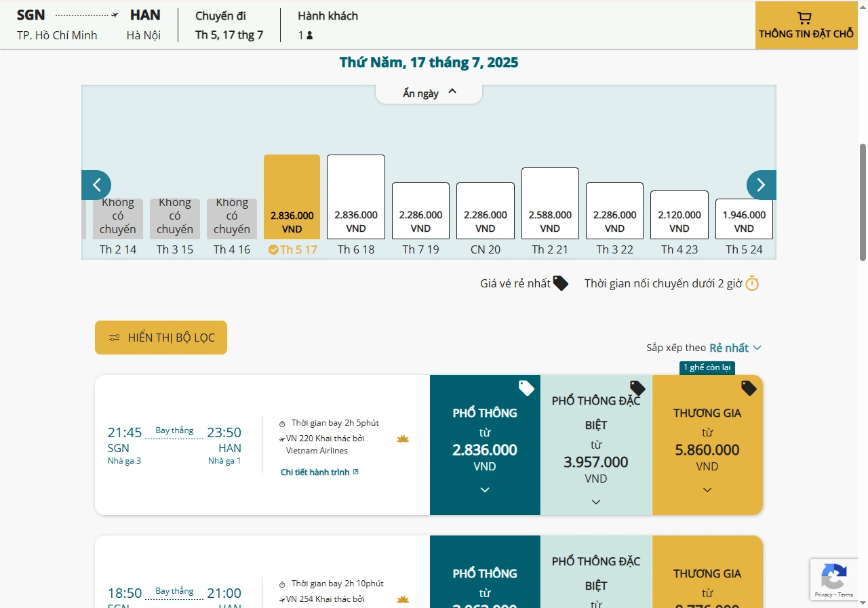Click the passenger person icon in header
This screenshot has width=868, height=608.
click(310, 35)
